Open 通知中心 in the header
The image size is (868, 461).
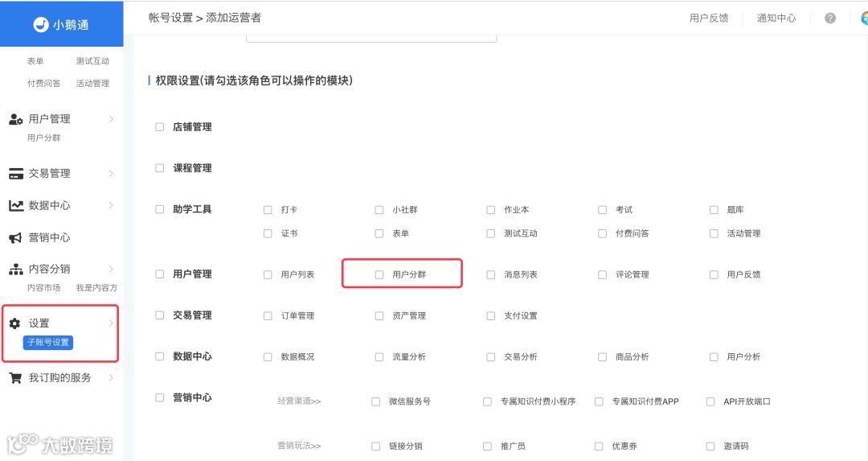776,19
